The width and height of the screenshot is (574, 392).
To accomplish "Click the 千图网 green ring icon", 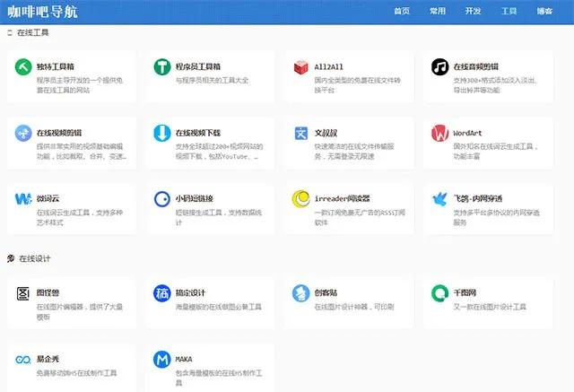I will 439,293.
